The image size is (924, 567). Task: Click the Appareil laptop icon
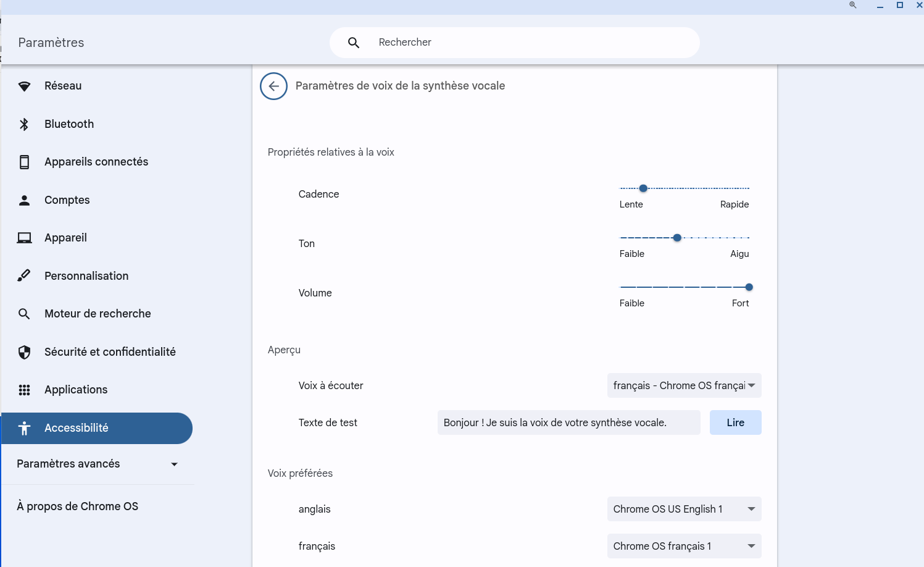(24, 238)
